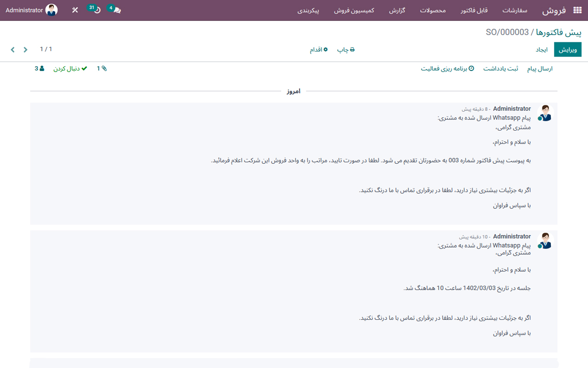Click the ویرایش edit button

coord(568,49)
